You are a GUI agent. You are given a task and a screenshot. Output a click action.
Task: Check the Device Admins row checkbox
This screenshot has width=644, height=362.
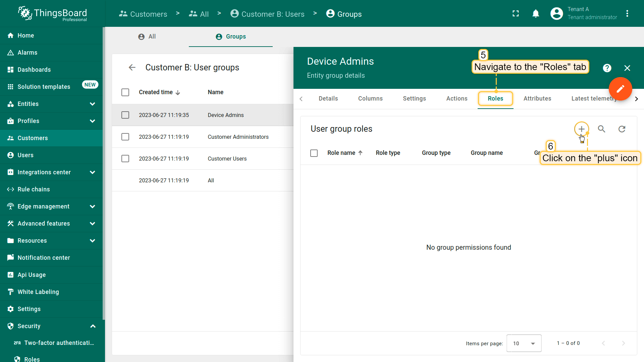[x=125, y=115]
